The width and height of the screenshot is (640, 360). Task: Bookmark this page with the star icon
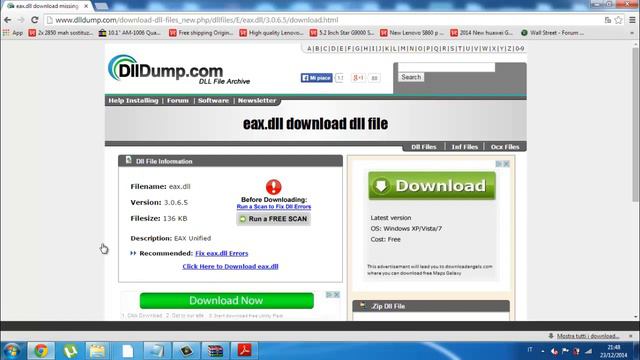pos(619,20)
